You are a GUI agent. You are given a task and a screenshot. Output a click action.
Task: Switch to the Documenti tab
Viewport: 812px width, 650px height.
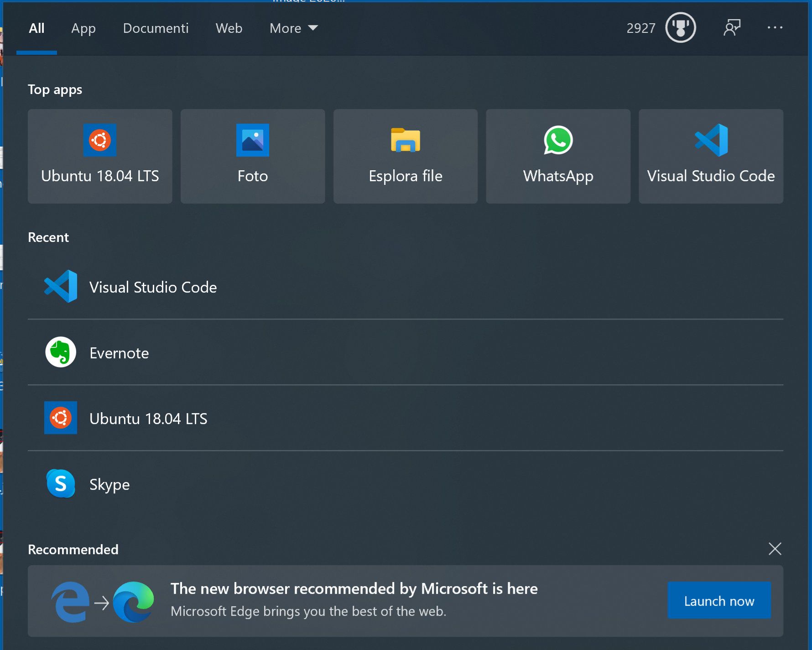point(156,28)
